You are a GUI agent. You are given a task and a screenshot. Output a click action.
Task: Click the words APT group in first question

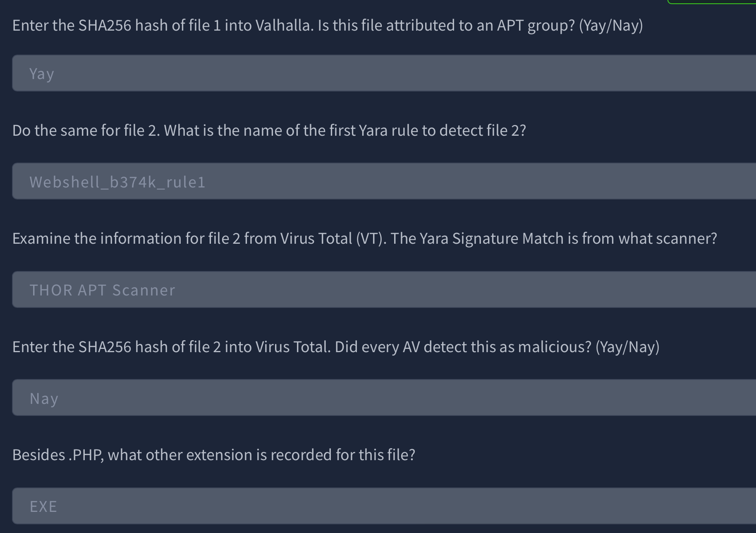coord(536,26)
